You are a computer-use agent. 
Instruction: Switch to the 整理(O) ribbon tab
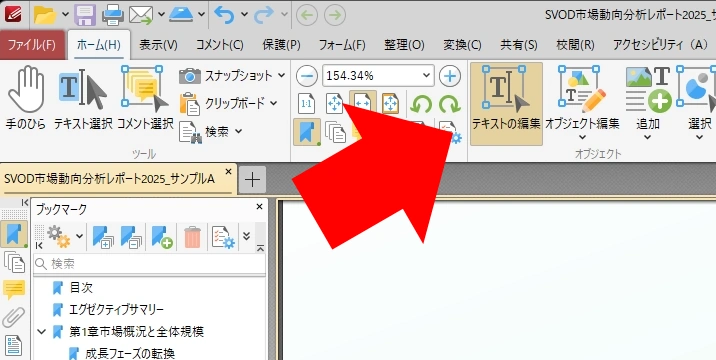[404, 45]
